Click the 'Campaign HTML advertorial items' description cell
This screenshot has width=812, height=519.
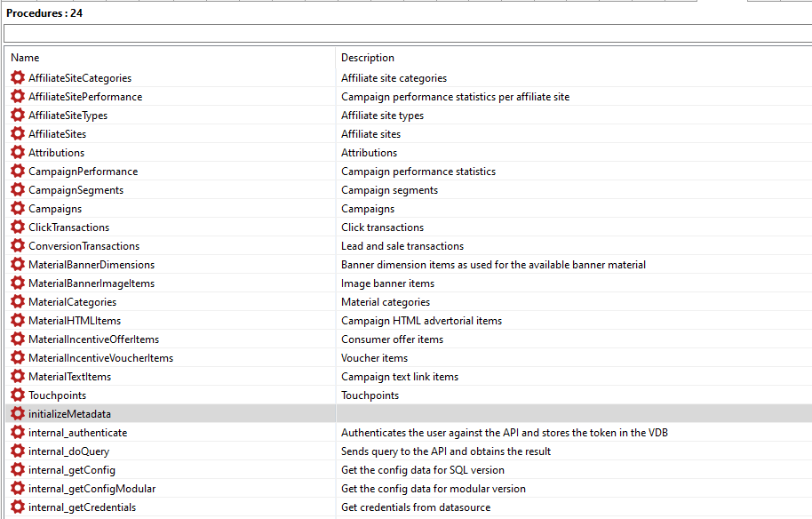[x=421, y=321]
